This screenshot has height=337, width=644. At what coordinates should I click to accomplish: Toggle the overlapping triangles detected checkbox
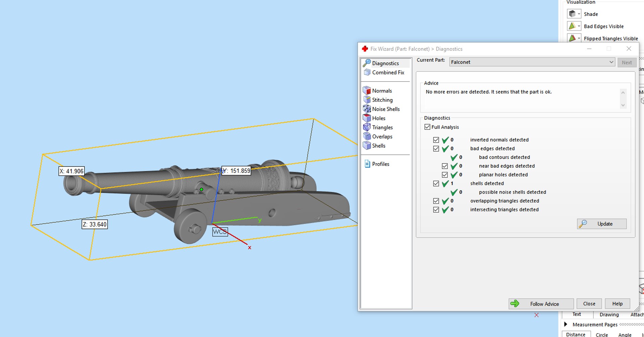click(436, 201)
